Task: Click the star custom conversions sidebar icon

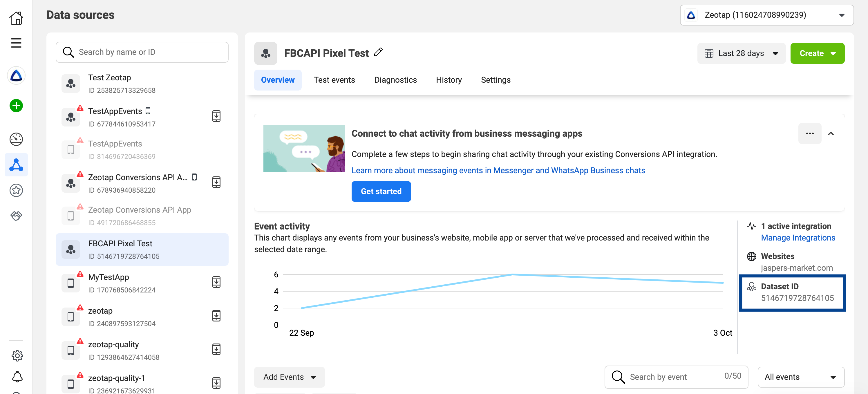Action: pyautogui.click(x=16, y=190)
